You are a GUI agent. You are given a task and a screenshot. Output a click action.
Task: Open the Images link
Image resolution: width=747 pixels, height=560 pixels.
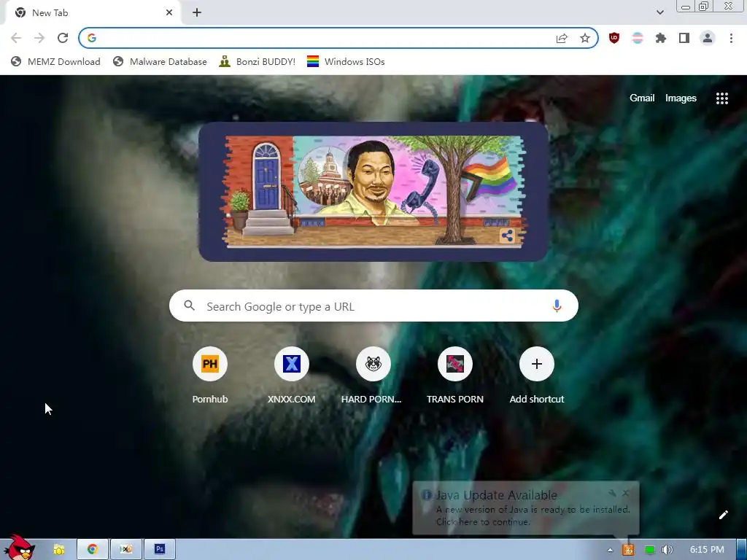[x=681, y=98]
